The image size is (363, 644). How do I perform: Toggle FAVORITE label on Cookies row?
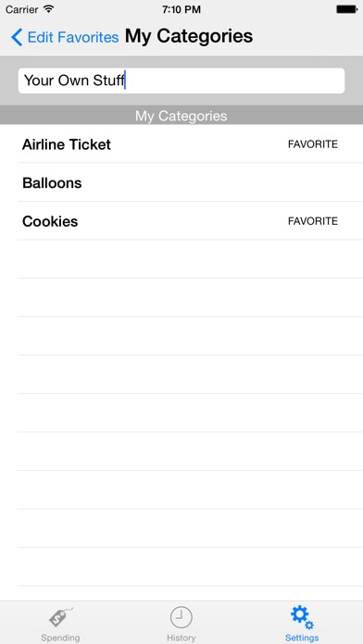coord(313,221)
